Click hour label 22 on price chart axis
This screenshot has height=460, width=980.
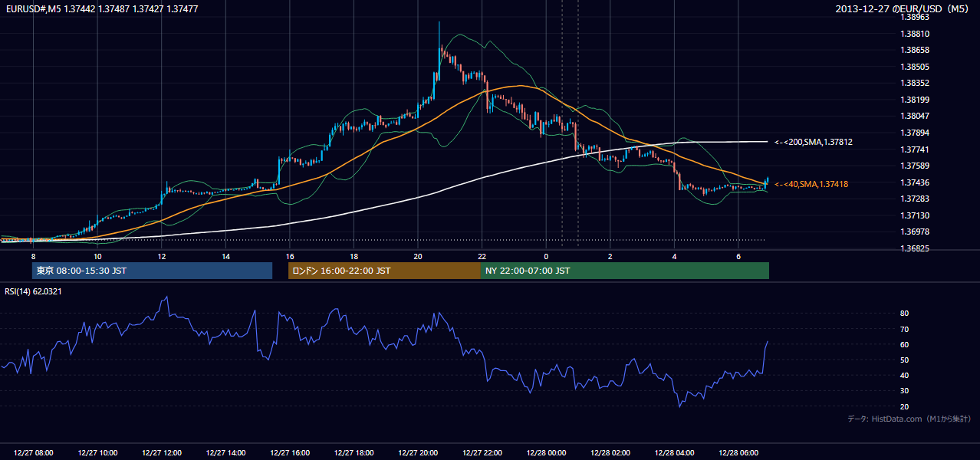[x=482, y=256]
